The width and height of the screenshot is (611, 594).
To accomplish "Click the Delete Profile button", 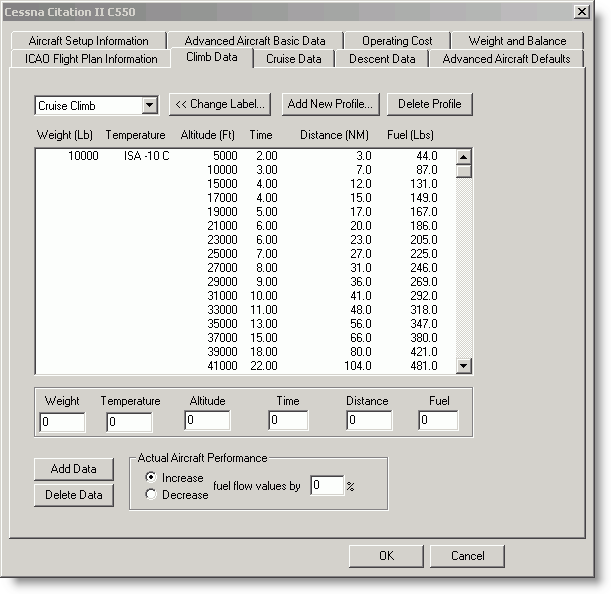I will tap(429, 104).
